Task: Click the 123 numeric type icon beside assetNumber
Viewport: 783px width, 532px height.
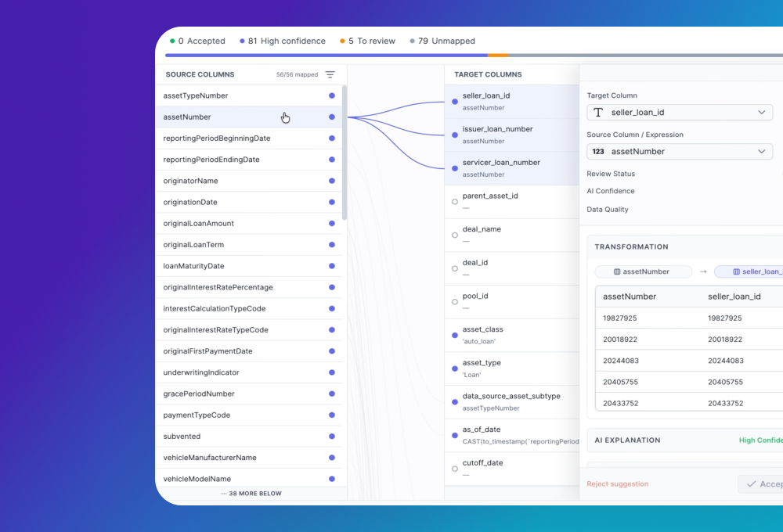Action: click(598, 151)
